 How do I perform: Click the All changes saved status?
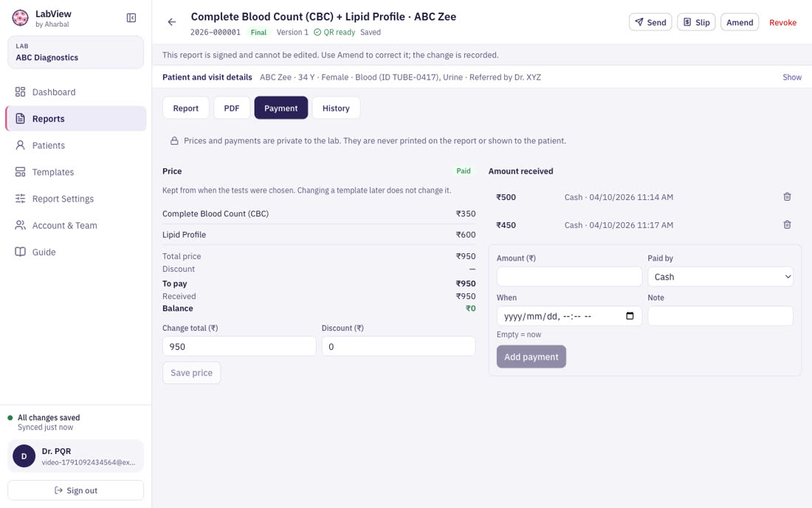[49, 417]
